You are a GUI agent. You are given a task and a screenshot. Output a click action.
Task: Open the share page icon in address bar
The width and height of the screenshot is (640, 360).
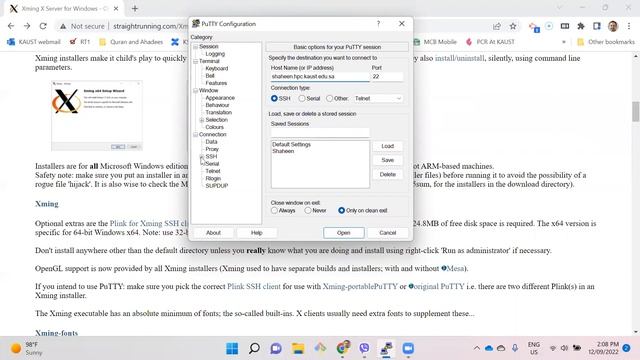coord(497,26)
